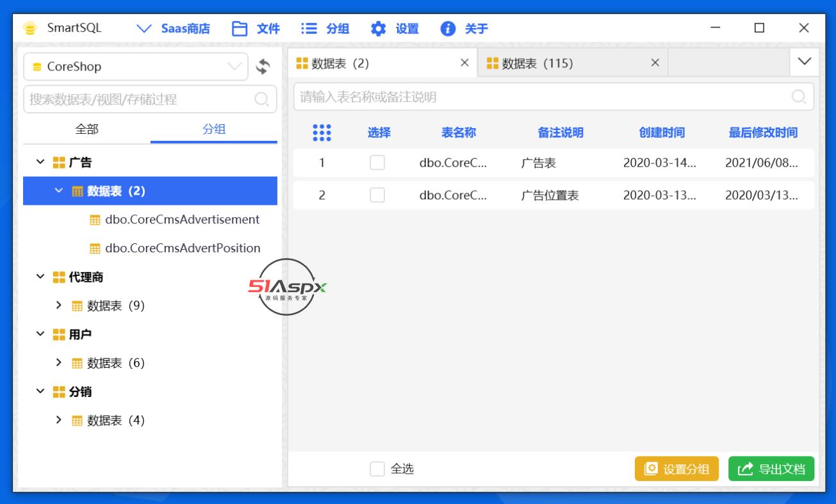Click the 2020/03/13... modified time cell
Viewport: 836px width, 504px height.
(761, 195)
